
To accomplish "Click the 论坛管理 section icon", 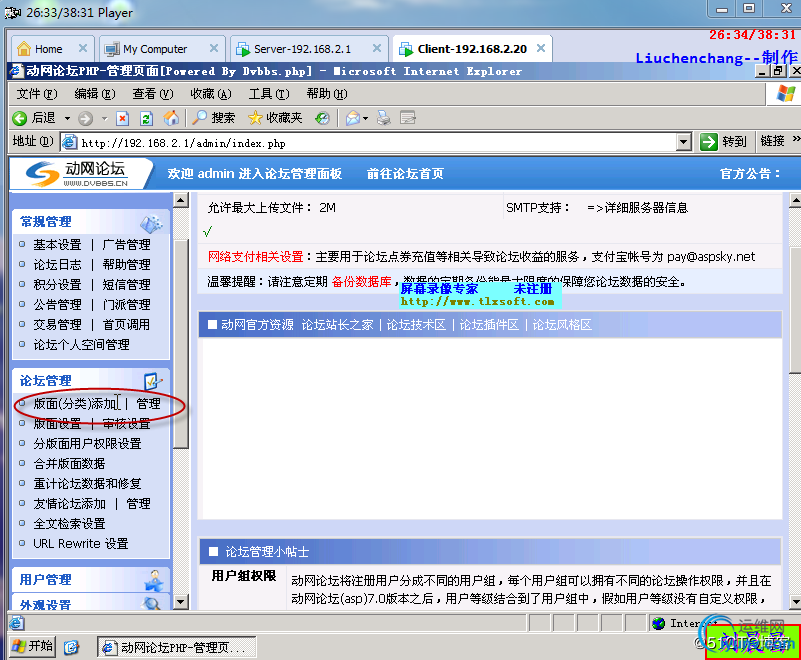I will (153, 381).
